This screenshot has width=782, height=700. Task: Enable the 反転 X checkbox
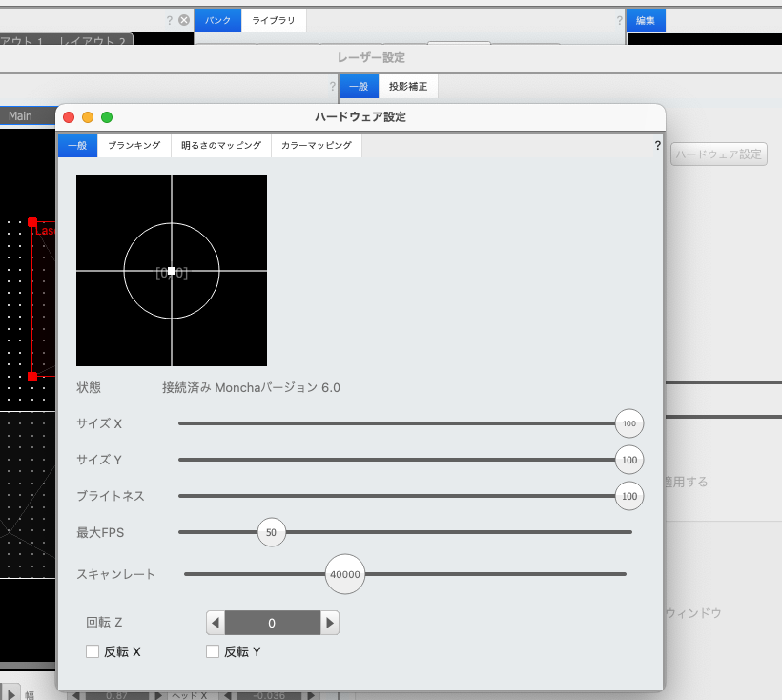click(93, 651)
